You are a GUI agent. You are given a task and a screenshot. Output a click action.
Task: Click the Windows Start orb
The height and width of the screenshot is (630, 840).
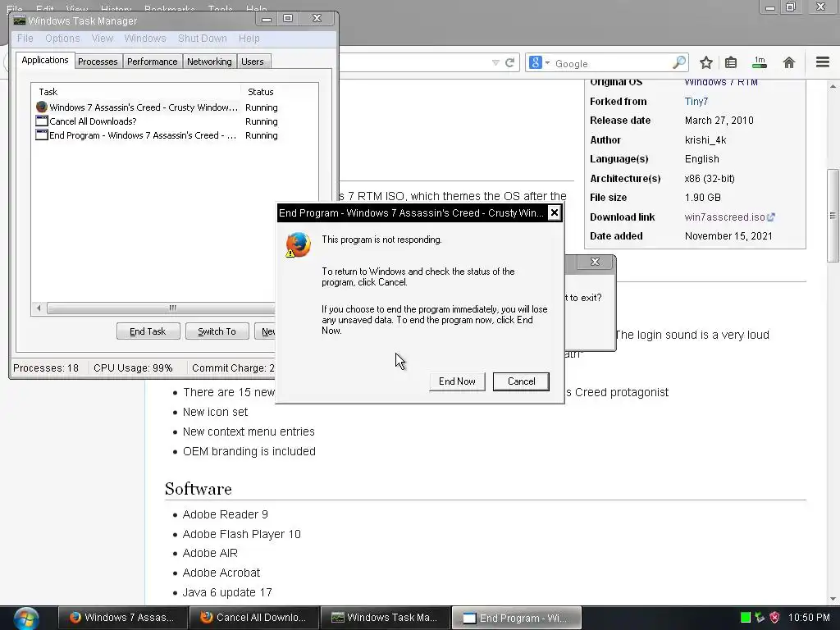pyautogui.click(x=25, y=619)
